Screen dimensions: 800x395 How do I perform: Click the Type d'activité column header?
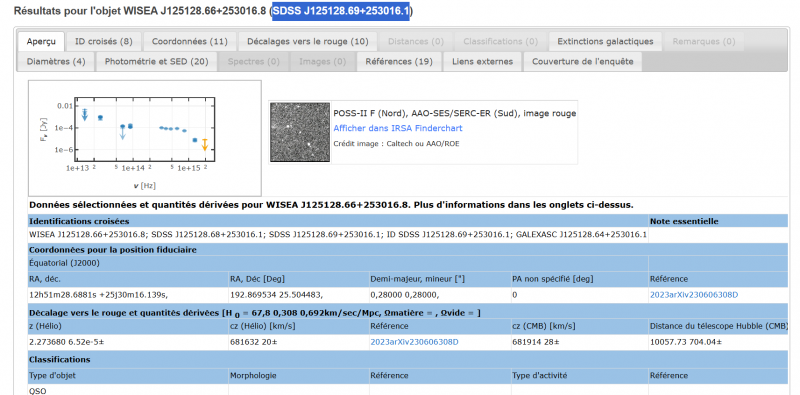click(539, 375)
